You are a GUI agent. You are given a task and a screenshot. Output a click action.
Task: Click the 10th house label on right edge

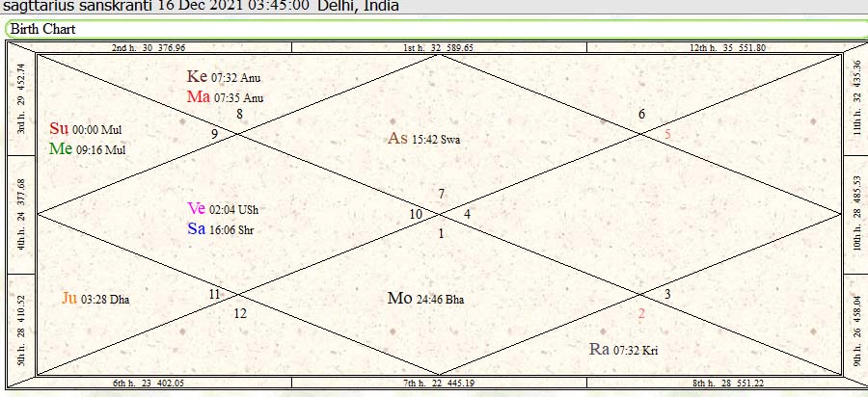[855, 213]
